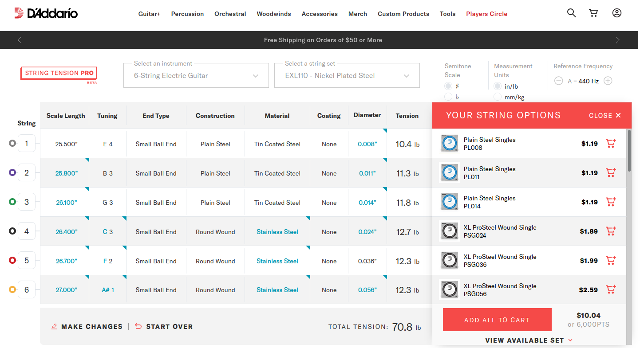644x348 pixels.
Task: Select string number 6 box
Action: pyautogui.click(x=27, y=289)
